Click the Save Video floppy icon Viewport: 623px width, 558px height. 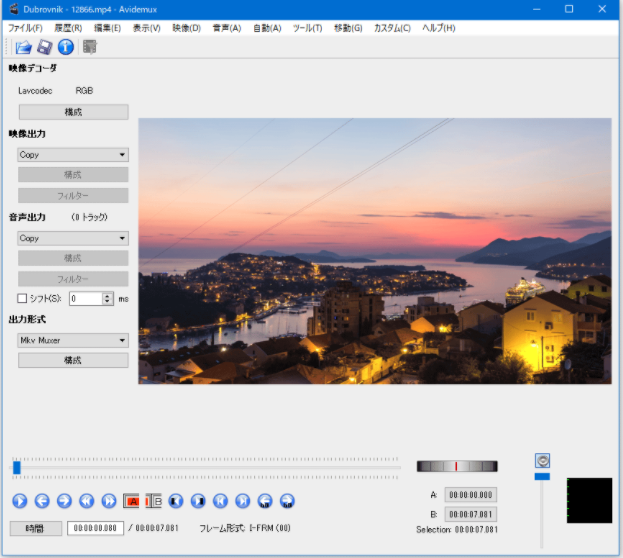44,47
